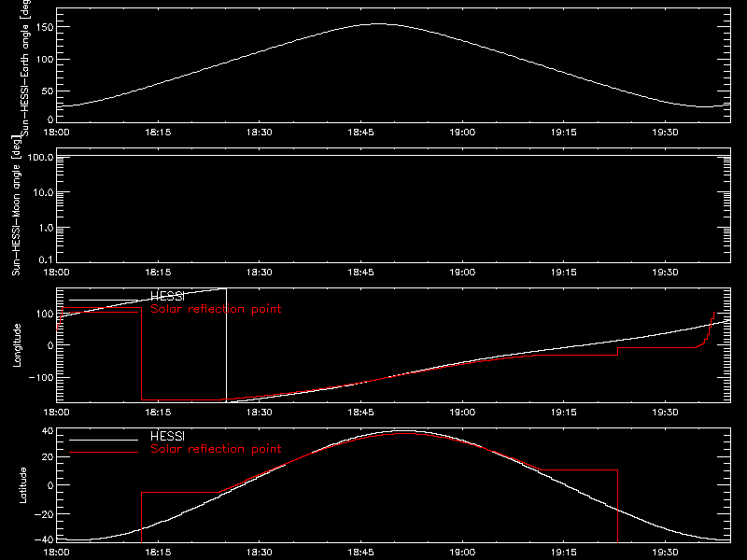
Task: Select the 150 tick on the Earth angle plot
Action: pyautogui.click(x=45, y=27)
